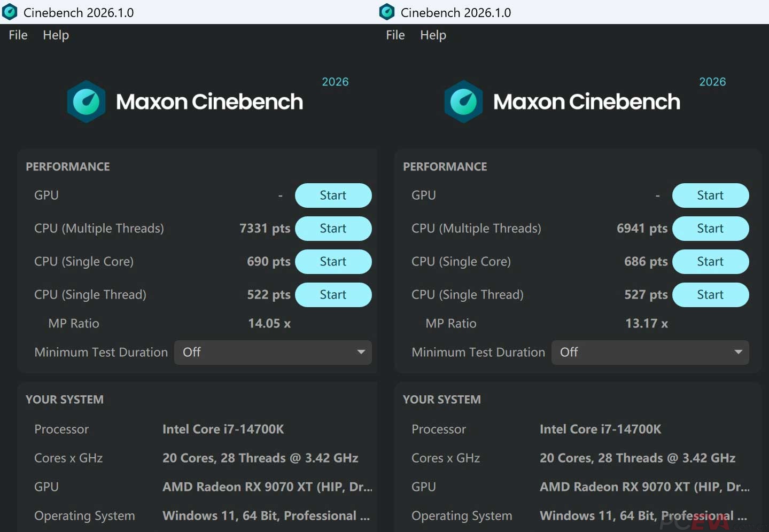This screenshot has width=769, height=532.
Task: Click the Maxon Cinebench hexagon logo in right window
Action: tap(463, 101)
